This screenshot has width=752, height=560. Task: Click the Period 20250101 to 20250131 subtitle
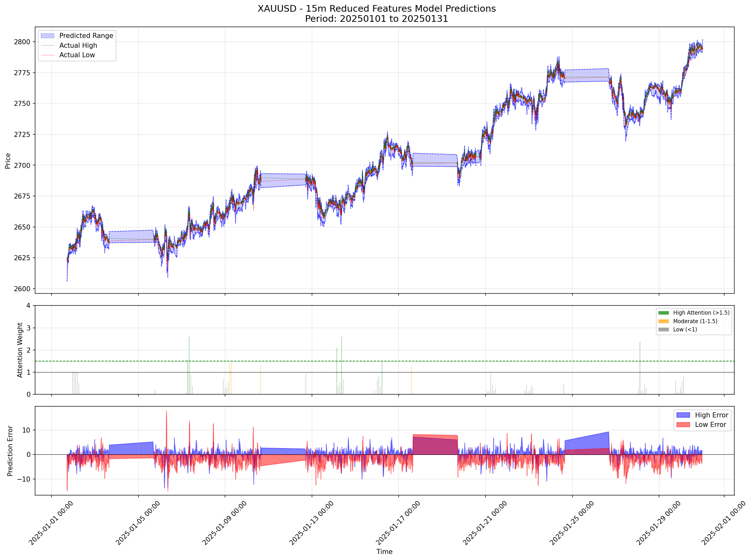(376, 19)
